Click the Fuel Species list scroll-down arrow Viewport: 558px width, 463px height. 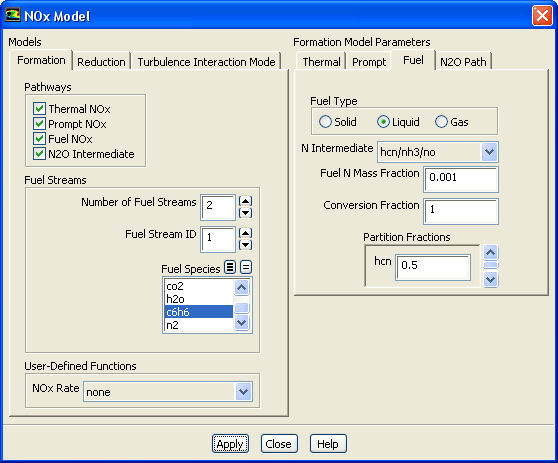(242, 323)
